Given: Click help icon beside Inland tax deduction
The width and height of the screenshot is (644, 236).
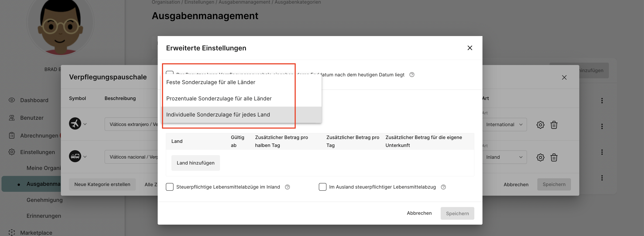Looking at the screenshot, I should pyautogui.click(x=287, y=187).
